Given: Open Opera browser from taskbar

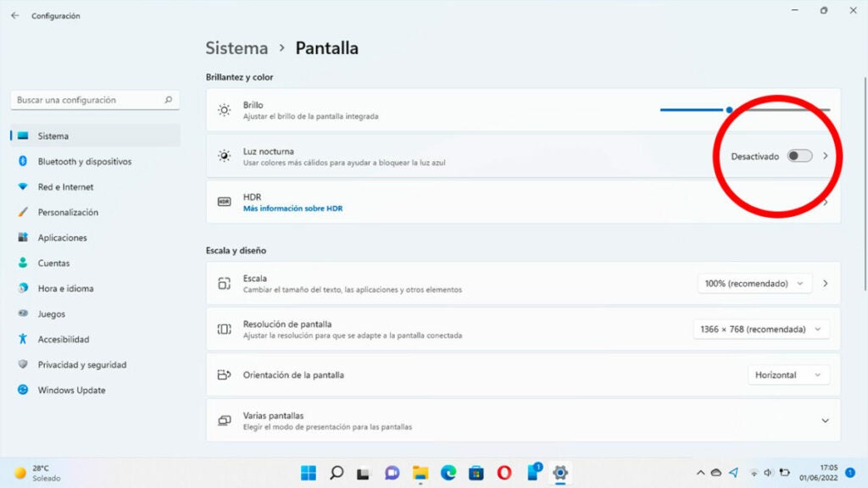Looking at the screenshot, I should pyautogui.click(x=504, y=473).
